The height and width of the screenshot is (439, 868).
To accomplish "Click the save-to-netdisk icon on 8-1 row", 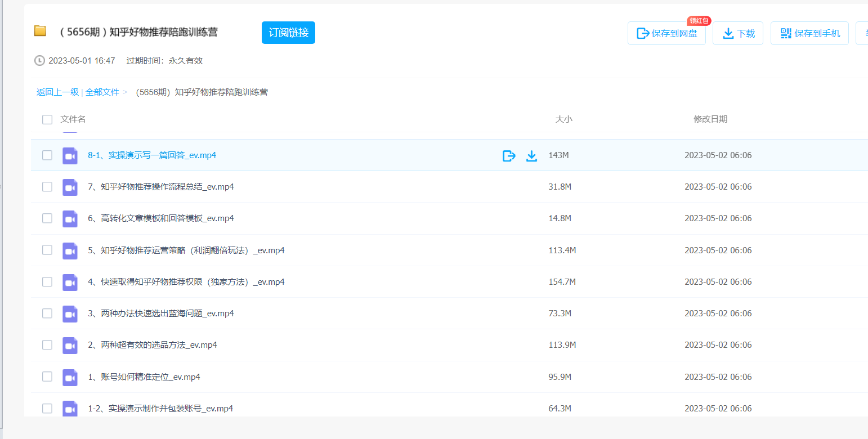I will [509, 156].
